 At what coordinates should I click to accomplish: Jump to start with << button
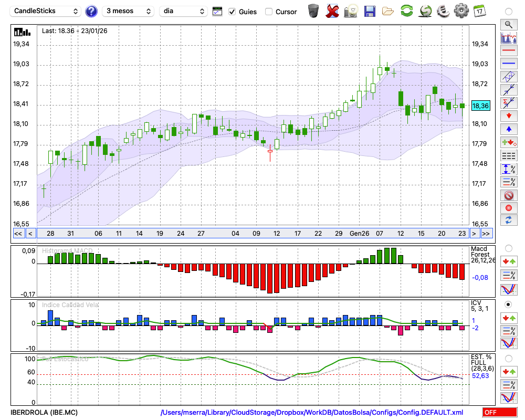coord(18,234)
